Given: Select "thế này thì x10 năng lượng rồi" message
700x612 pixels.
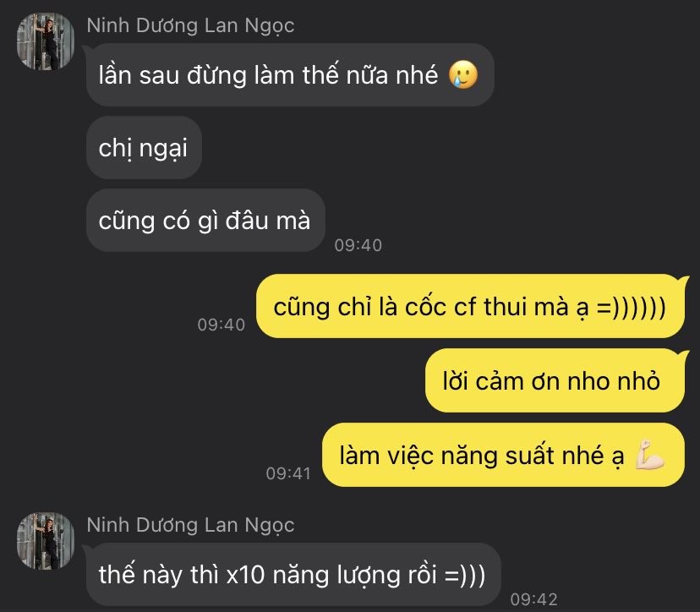Looking at the screenshot, I should point(293,574).
